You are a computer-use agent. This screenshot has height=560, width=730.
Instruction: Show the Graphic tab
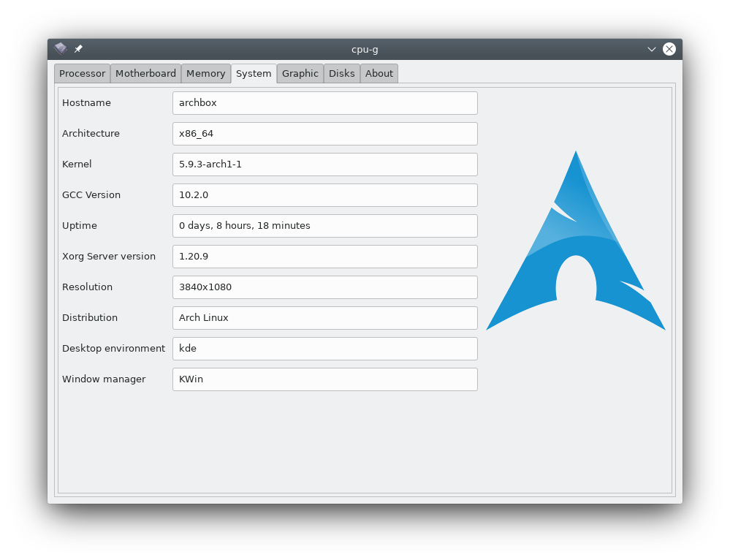click(x=300, y=74)
